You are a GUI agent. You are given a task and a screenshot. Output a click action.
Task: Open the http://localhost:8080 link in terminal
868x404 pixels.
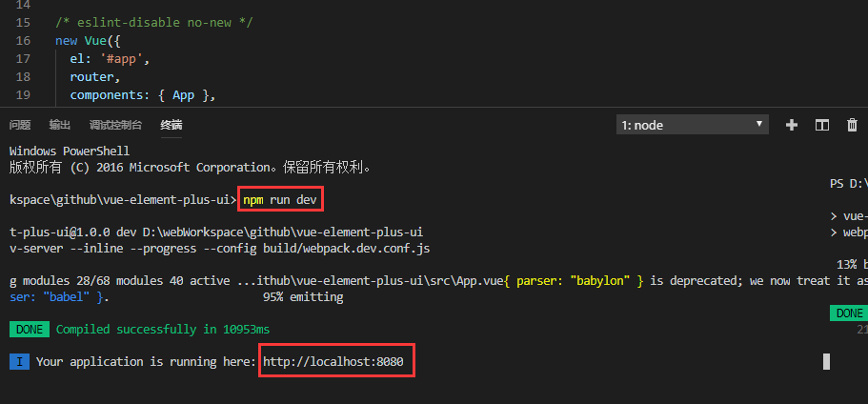(333, 362)
